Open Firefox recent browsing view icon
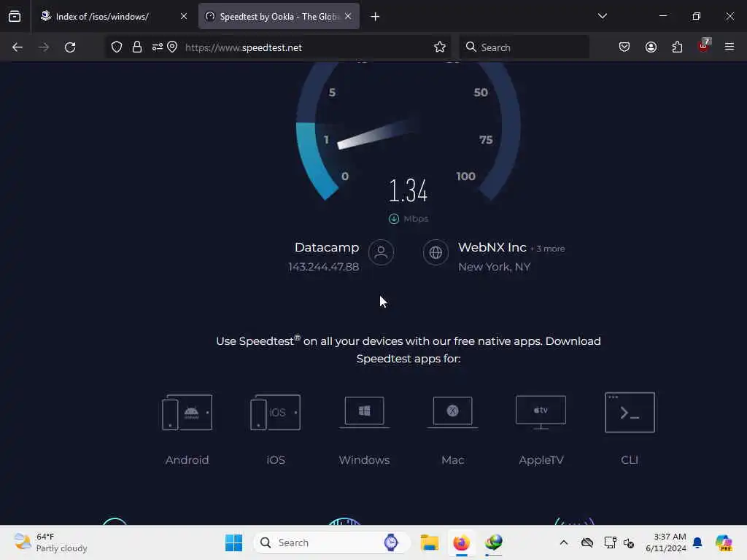Viewport: 747px width, 560px height. (x=15, y=16)
